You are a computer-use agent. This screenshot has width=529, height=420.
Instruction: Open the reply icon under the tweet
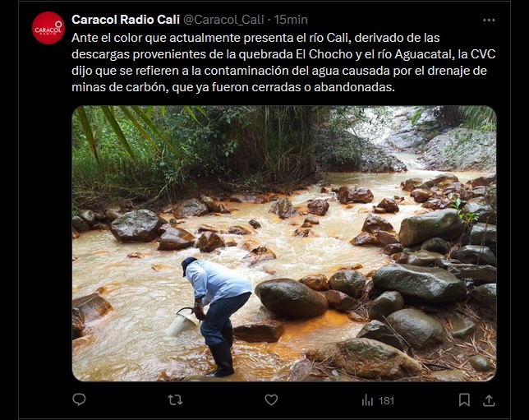[80, 400]
